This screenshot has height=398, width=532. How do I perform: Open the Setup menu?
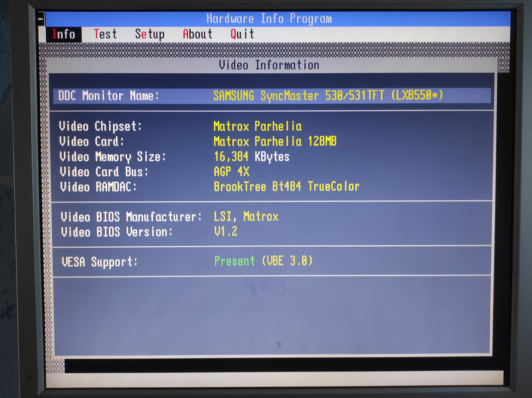pos(149,34)
